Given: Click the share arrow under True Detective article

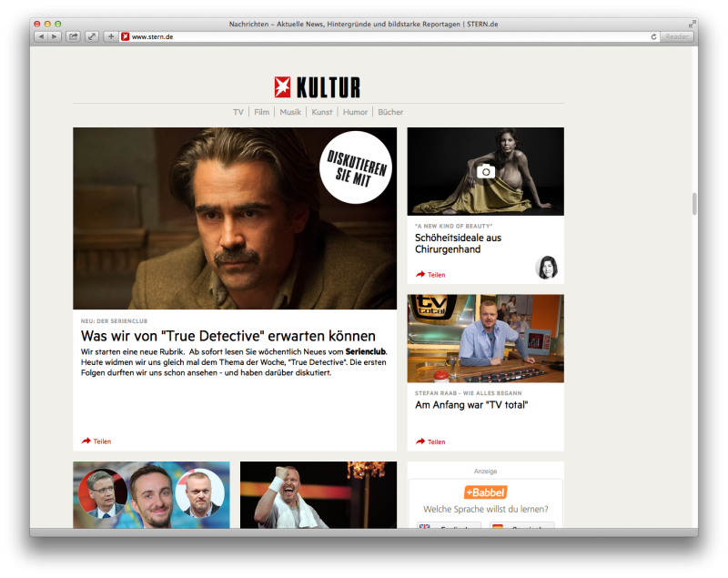Looking at the screenshot, I should pyautogui.click(x=86, y=441).
